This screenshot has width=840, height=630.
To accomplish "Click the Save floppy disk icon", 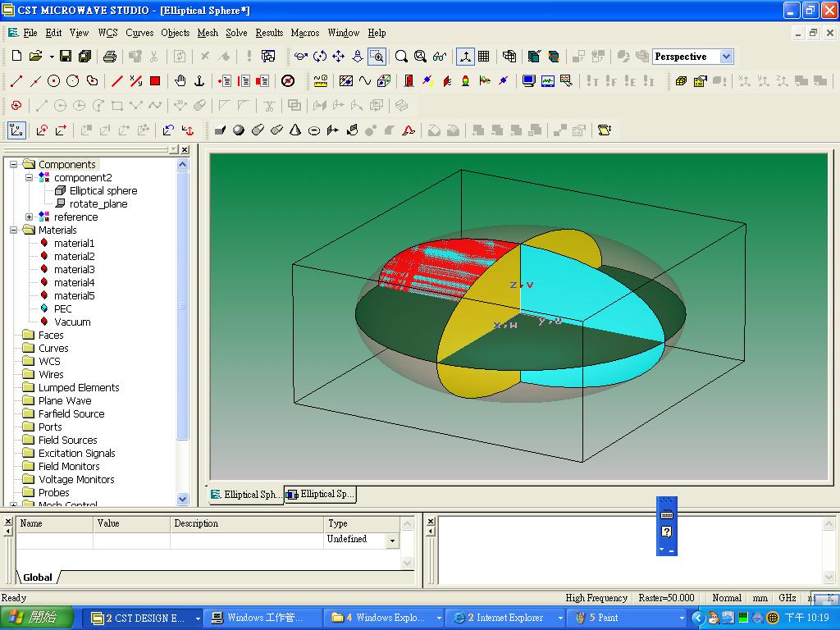I will click(x=66, y=56).
